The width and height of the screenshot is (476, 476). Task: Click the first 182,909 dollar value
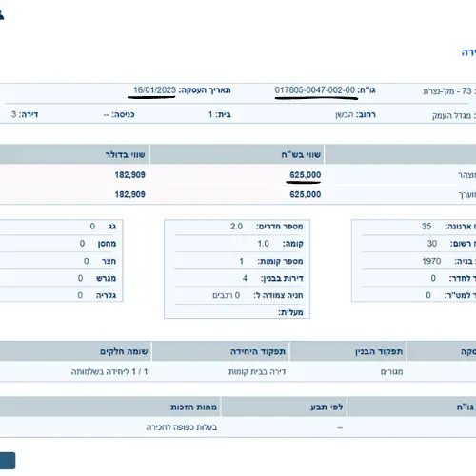click(129, 175)
